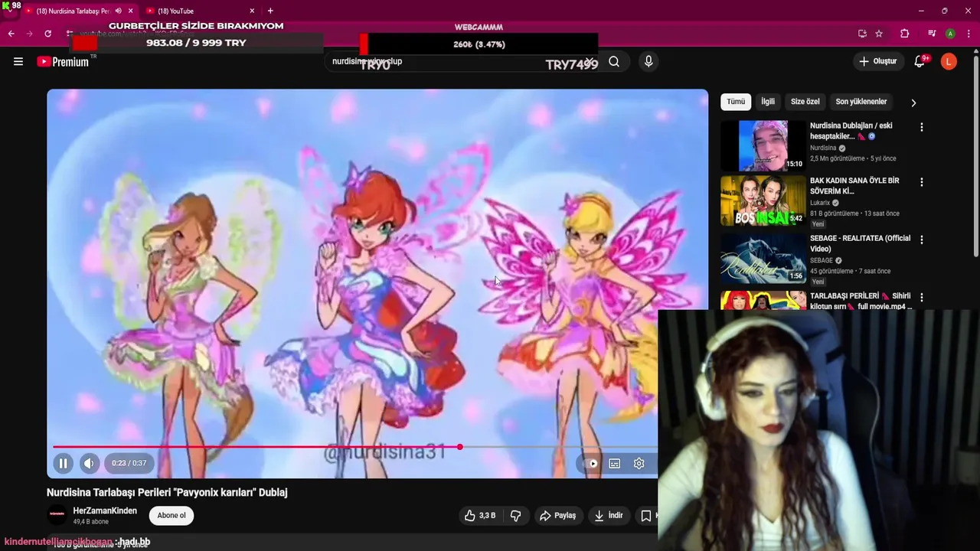Dislike the video
The image size is (980, 551).
(515, 516)
